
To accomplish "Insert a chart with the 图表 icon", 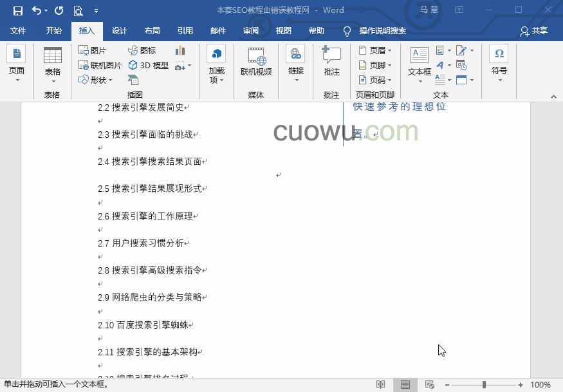I will [180, 50].
